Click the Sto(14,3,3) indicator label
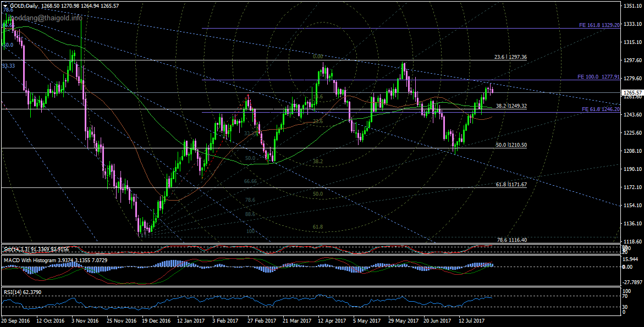644x327 pixels. pyautogui.click(x=16, y=249)
